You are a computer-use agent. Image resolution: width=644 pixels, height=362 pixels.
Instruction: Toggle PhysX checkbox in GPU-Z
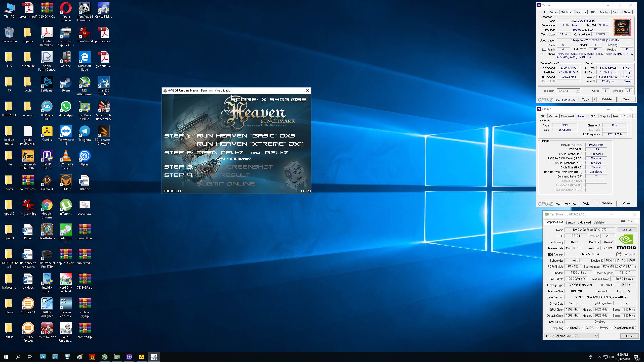(x=597, y=328)
